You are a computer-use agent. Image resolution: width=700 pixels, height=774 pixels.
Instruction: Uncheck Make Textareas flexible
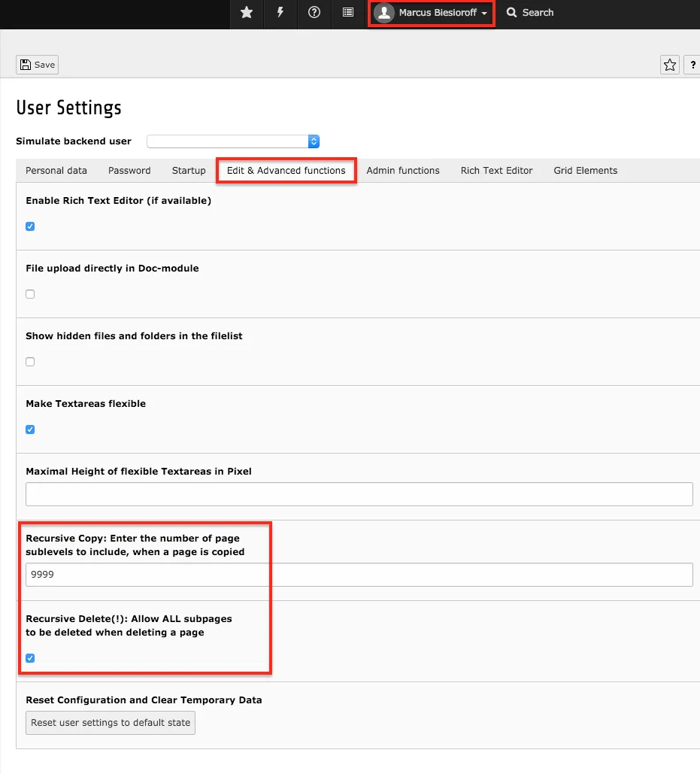tap(30, 429)
